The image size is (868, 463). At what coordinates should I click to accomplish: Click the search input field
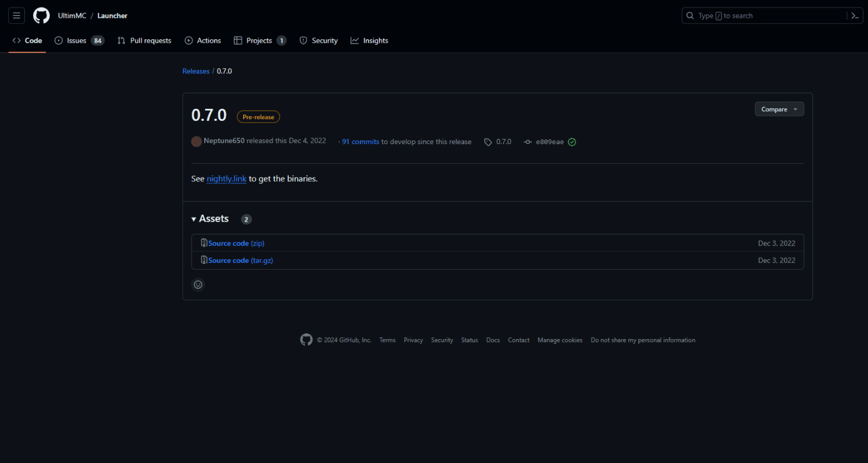click(764, 16)
